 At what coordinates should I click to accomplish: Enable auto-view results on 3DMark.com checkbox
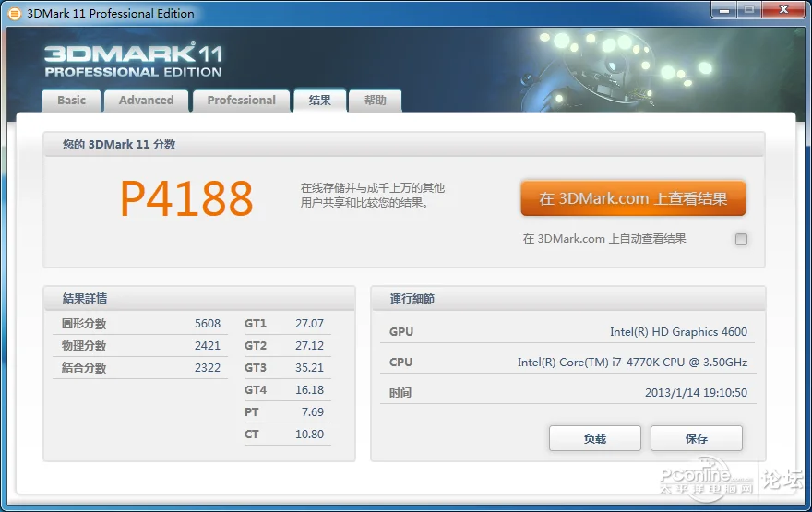pos(742,239)
